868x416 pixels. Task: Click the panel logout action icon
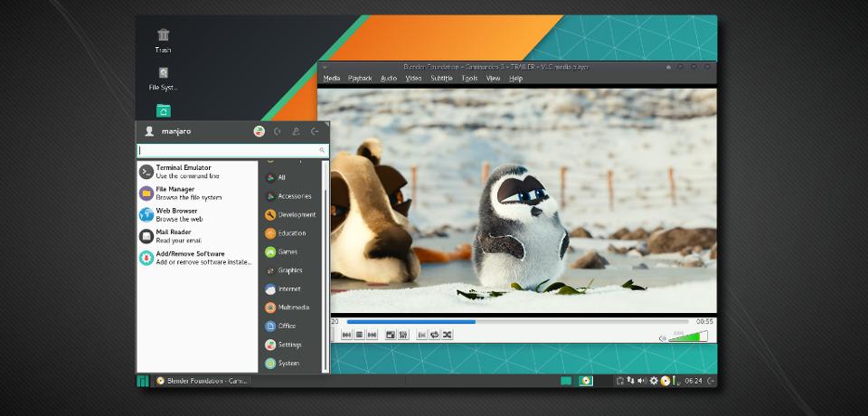[711, 381]
